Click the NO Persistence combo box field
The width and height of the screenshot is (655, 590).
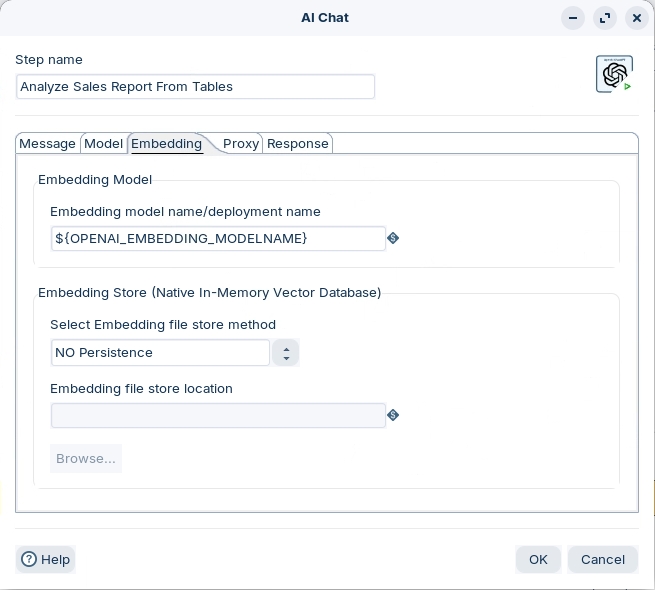click(160, 353)
